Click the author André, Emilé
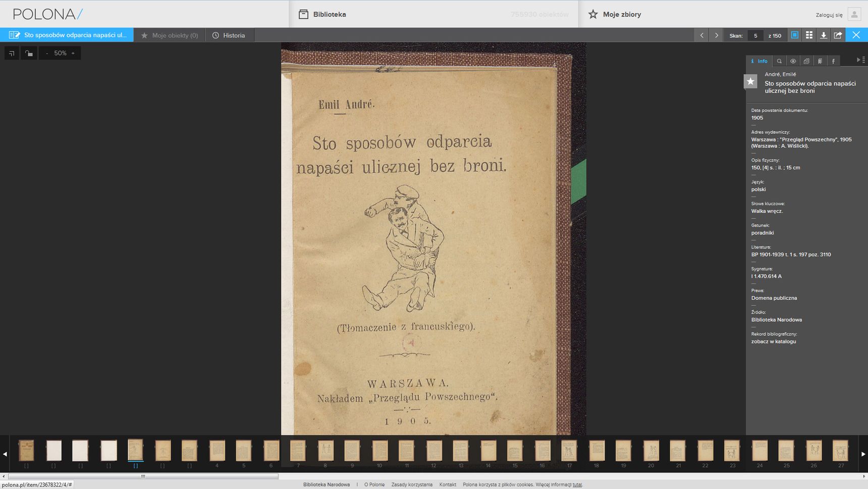Image resolution: width=868 pixels, height=489 pixels. click(x=780, y=74)
